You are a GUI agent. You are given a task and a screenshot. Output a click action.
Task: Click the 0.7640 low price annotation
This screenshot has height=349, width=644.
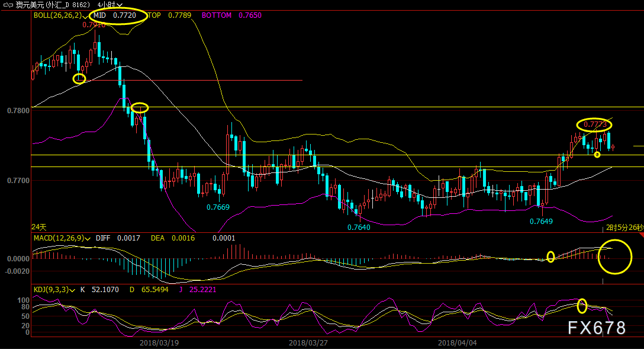click(x=359, y=227)
